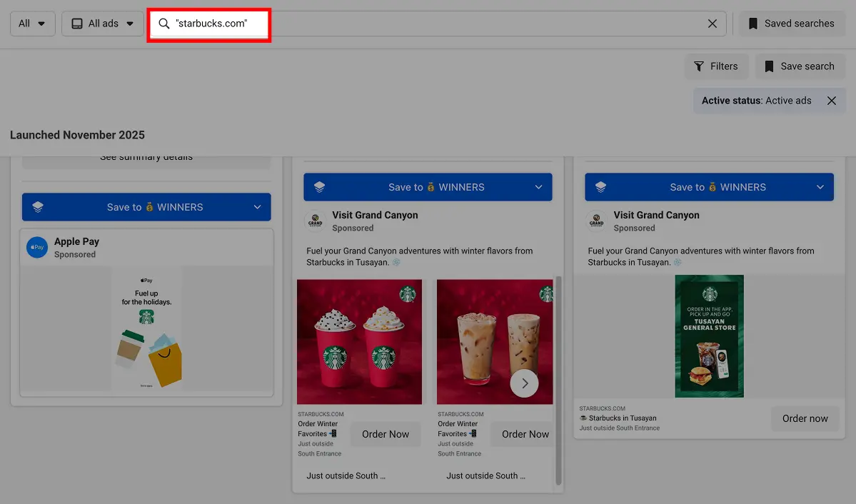Screen dimensions: 856x504
Task: Click the monitor icon in All ads dropdown
Action: (x=77, y=24)
